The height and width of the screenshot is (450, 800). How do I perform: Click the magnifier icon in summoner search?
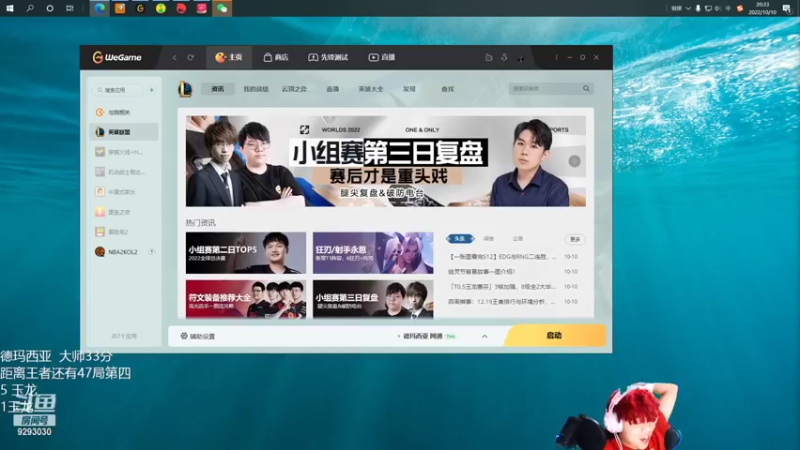586,88
